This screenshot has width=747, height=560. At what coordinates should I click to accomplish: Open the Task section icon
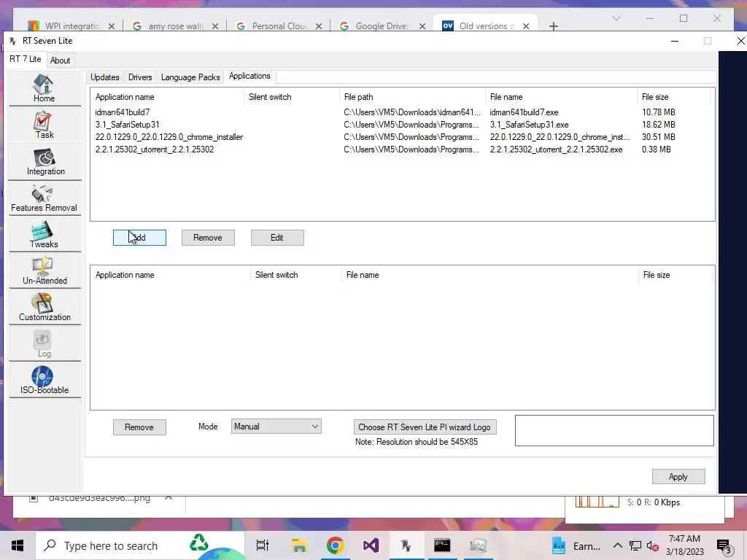44,125
